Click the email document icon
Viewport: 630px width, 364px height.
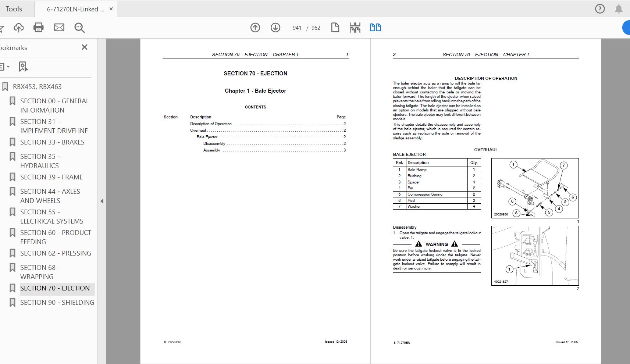pos(59,28)
